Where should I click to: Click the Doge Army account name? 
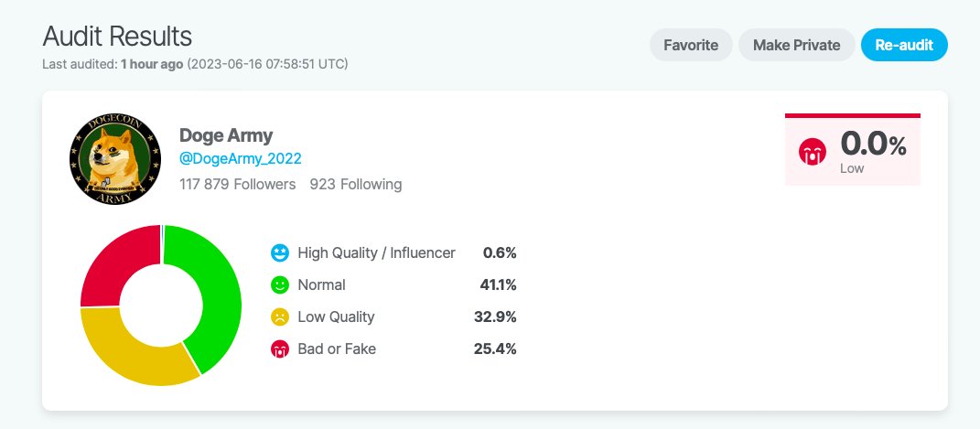coord(226,134)
